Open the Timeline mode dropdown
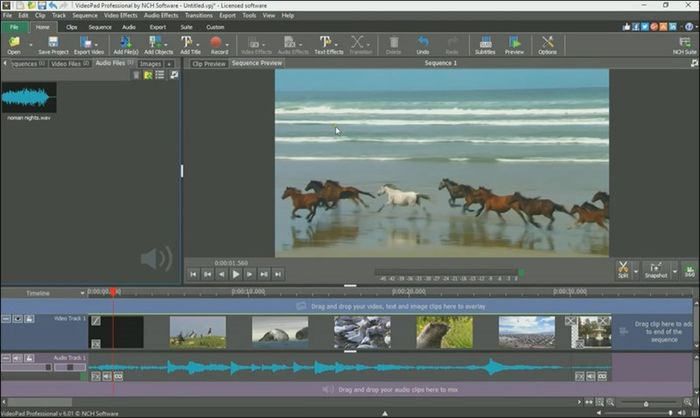 coord(82,293)
